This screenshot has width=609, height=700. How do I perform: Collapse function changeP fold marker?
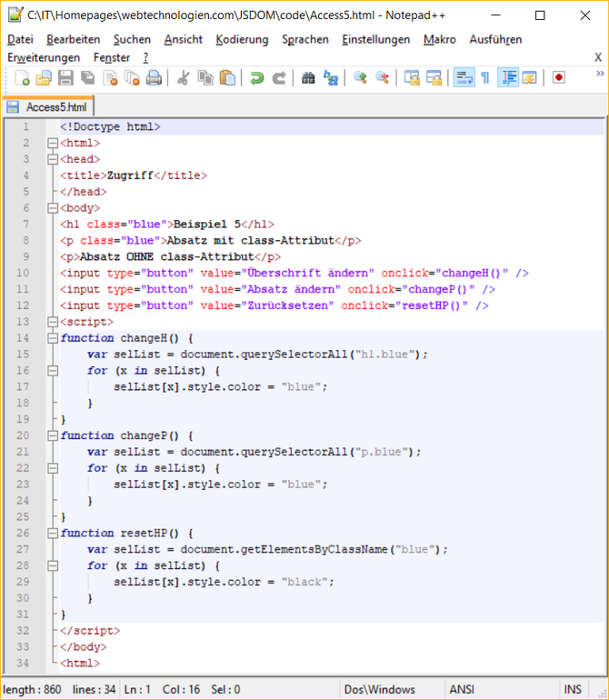click(53, 435)
